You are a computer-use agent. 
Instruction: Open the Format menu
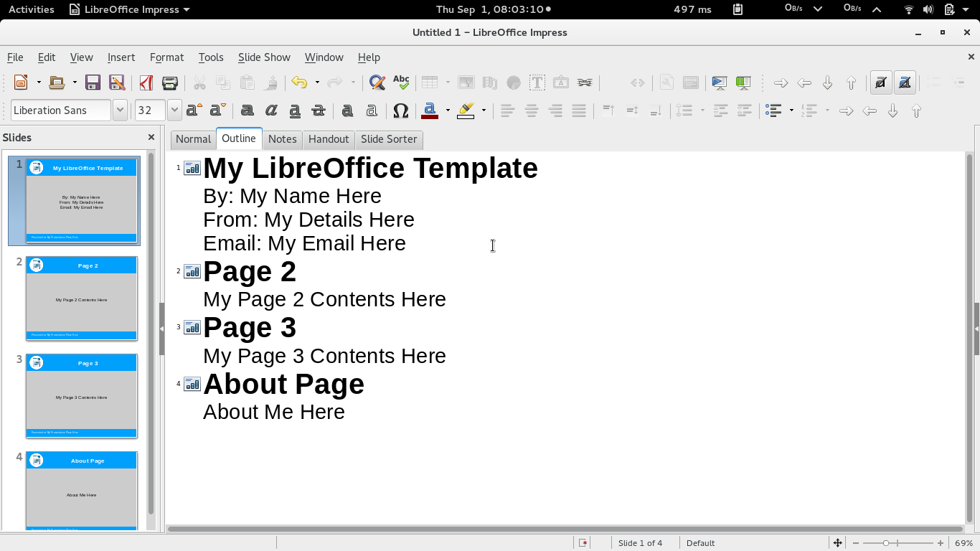click(x=166, y=57)
